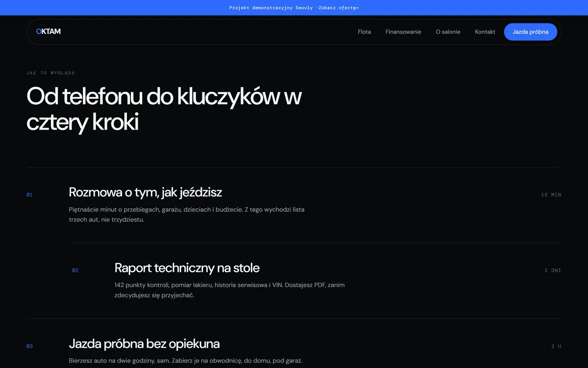Select the O salonie menu item
Viewport: 588px width, 368px height.
click(x=448, y=32)
